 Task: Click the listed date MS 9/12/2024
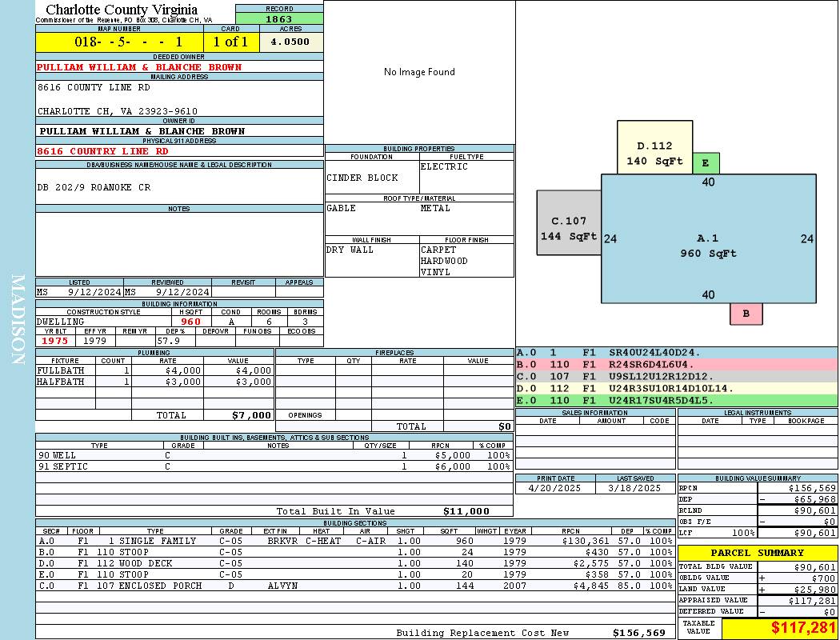pos(79,292)
